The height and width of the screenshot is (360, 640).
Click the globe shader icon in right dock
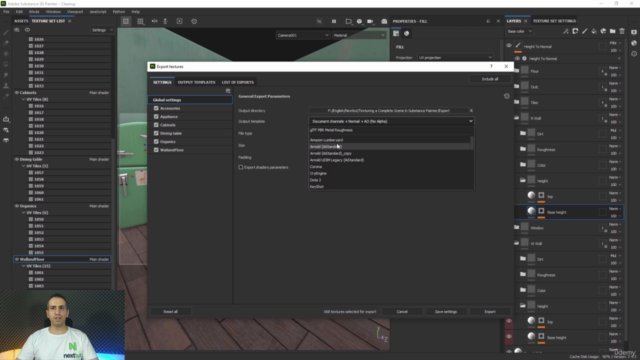(634, 43)
